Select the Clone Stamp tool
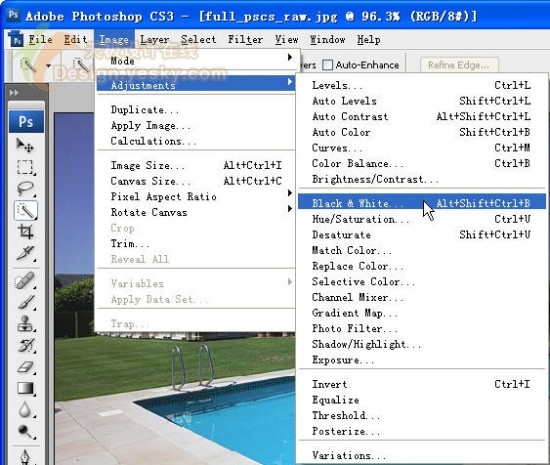 coord(25,324)
